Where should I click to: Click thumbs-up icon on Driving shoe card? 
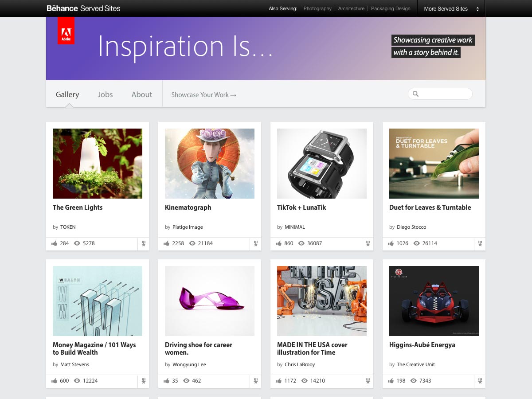(166, 381)
